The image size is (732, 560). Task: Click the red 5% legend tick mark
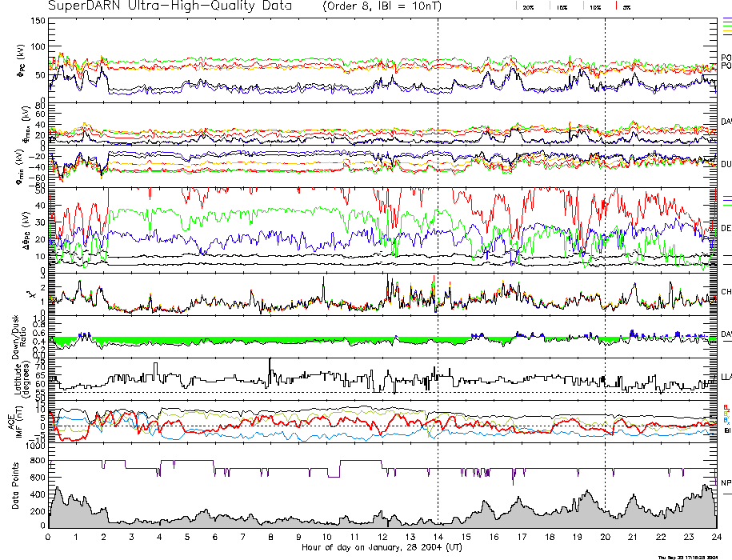click(x=616, y=6)
